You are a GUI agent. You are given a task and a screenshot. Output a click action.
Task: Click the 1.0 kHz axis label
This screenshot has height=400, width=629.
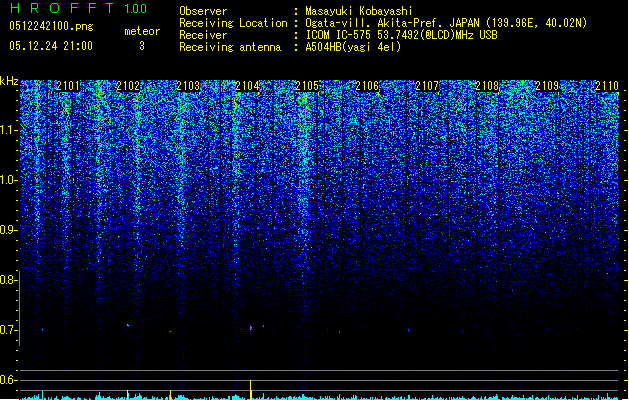coord(9,180)
